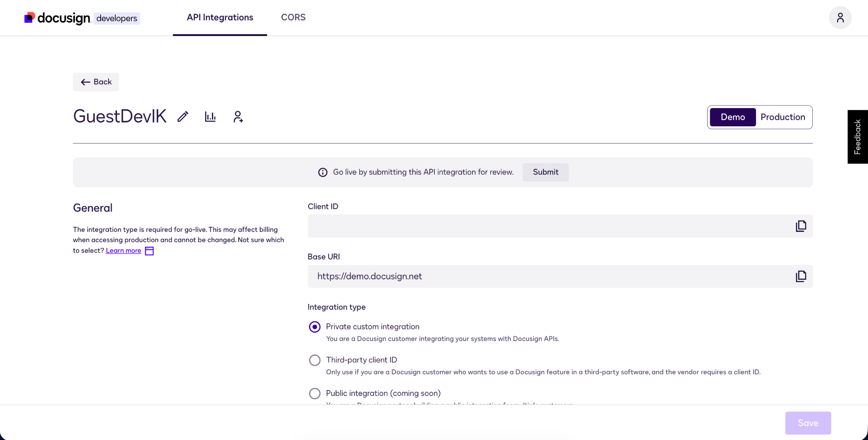Submit the API integration for review
The width and height of the screenshot is (868, 440).
point(545,172)
